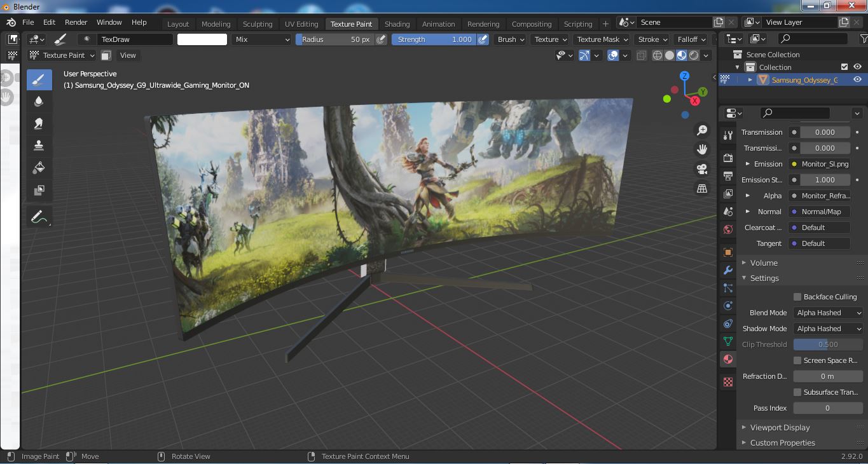Enable the Screen Space Refraction checkbox
868x464 pixels.
click(x=797, y=360)
